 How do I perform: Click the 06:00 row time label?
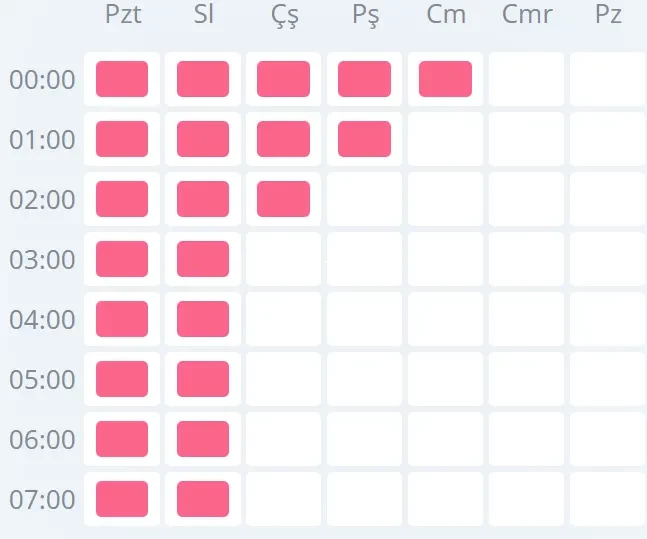tap(42, 440)
